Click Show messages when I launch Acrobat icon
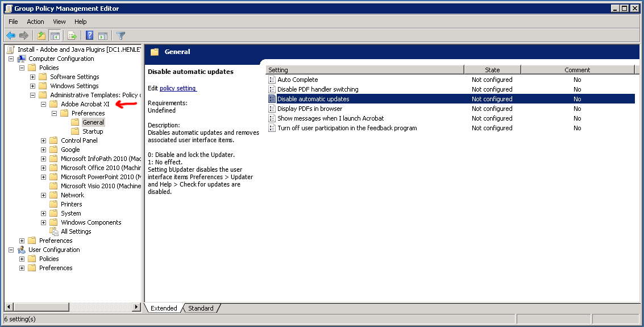This screenshot has height=327, width=644. click(272, 118)
